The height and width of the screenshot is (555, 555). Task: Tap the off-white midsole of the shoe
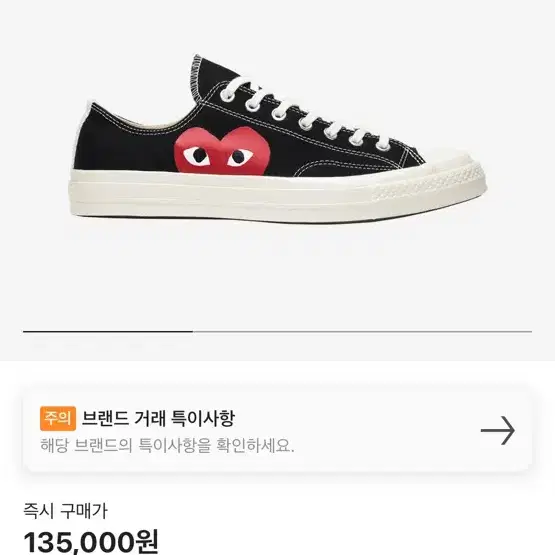pos(248,196)
